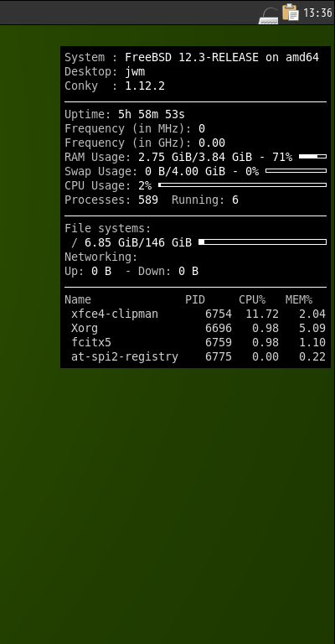
Task: Click the 'Frequency (in GHz)' line
Action: [145, 143]
